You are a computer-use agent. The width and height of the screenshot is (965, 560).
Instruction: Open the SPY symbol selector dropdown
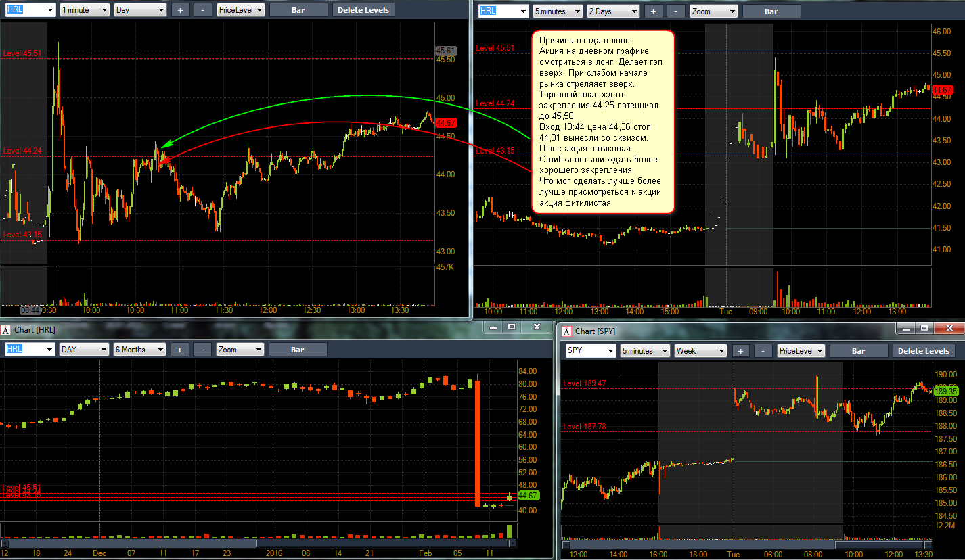591,351
